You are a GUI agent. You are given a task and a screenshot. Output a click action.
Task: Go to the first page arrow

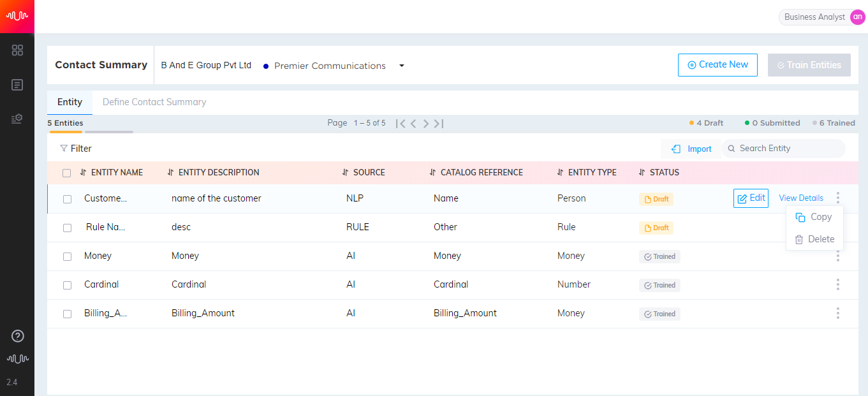401,123
